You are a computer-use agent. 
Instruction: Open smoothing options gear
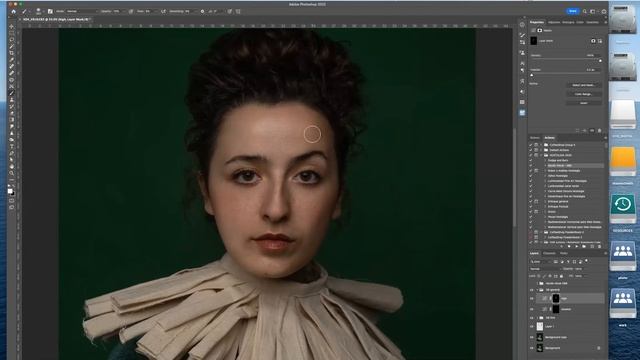(x=202, y=11)
